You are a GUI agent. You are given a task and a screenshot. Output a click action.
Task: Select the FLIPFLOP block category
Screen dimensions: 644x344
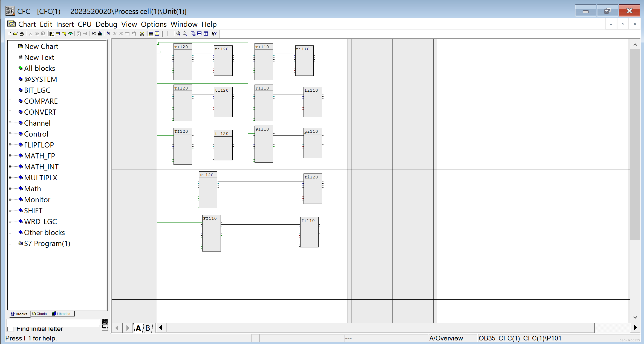point(39,145)
